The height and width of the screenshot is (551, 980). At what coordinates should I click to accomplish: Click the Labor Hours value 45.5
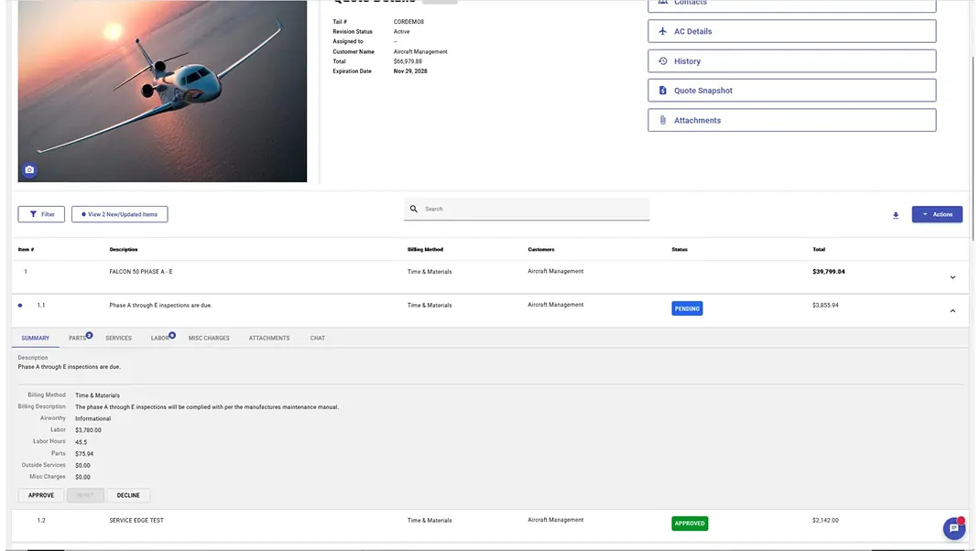[x=81, y=442]
